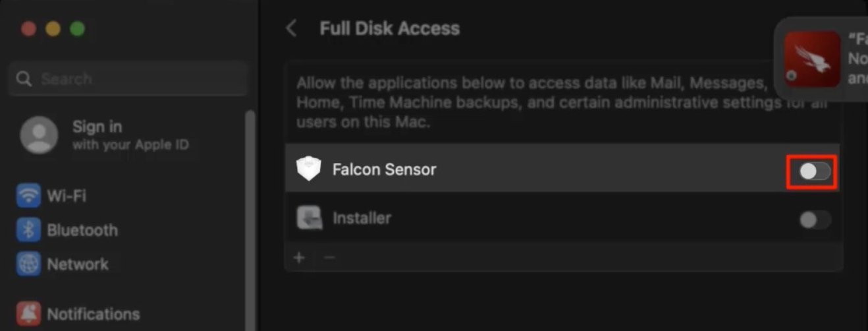This screenshot has width=868, height=331.
Task: Click the sidebar scrollbar
Action: [x=250, y=218]
